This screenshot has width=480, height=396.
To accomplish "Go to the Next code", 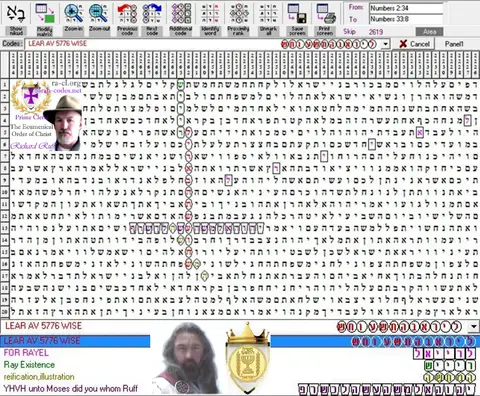I will [152, 13].
